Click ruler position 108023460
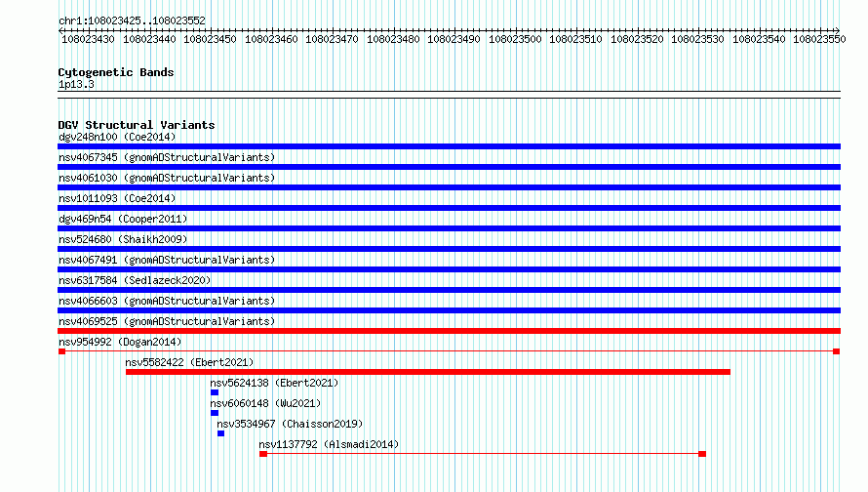The width and height of the screenshot is (868, 492). point(271,39)
